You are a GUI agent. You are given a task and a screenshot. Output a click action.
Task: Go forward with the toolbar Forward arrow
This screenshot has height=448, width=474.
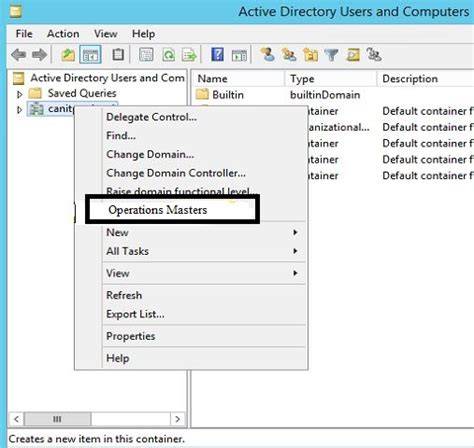click(39, 55)
